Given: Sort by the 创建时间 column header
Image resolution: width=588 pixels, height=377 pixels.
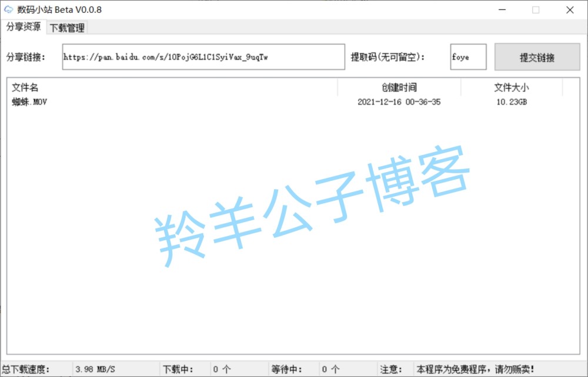Looking at the screenshot, I should pyautogui.click(x=399, y=87).
